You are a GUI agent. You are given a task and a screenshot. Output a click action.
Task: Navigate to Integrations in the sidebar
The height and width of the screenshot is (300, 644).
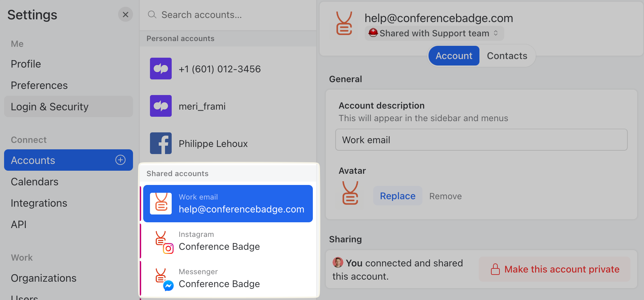click(39, 203)
